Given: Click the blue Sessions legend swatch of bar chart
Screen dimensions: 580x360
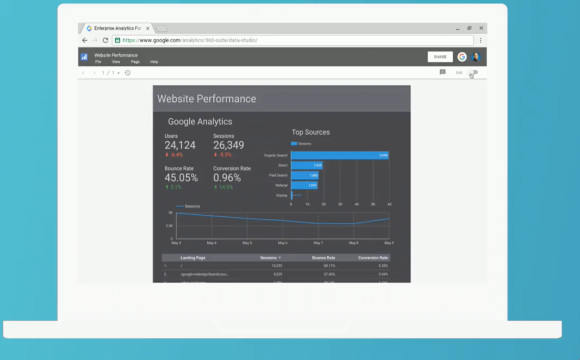Looking at the screenshot, I should coord(294,144).
